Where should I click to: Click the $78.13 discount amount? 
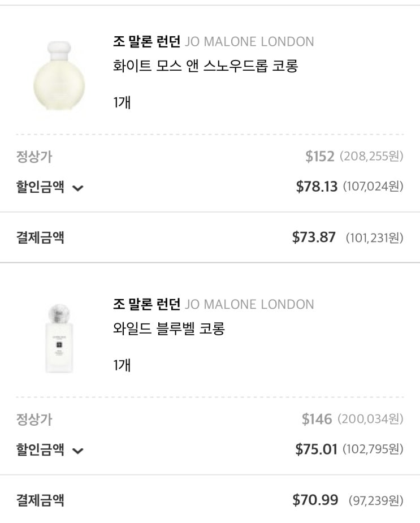click(x=317, y=187)
